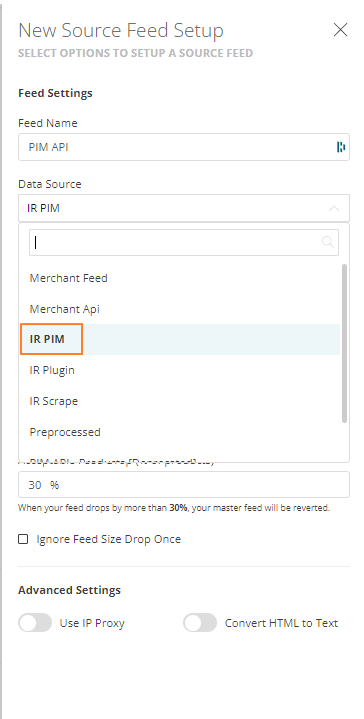
Task: Open the Data Source combo box showing IR PIM
Action: click(184, 208)
